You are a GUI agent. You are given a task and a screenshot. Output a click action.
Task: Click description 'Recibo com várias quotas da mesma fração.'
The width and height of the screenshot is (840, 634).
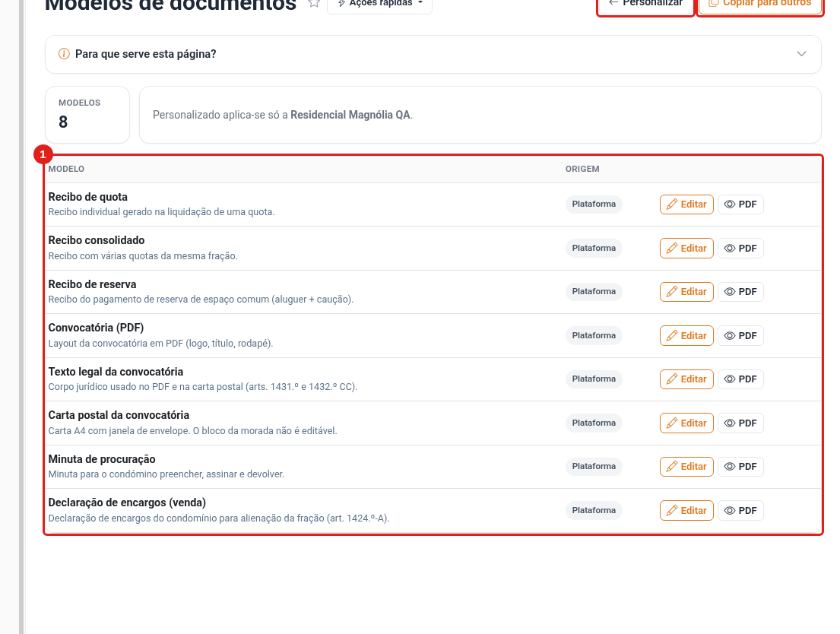tap(143, 255)
